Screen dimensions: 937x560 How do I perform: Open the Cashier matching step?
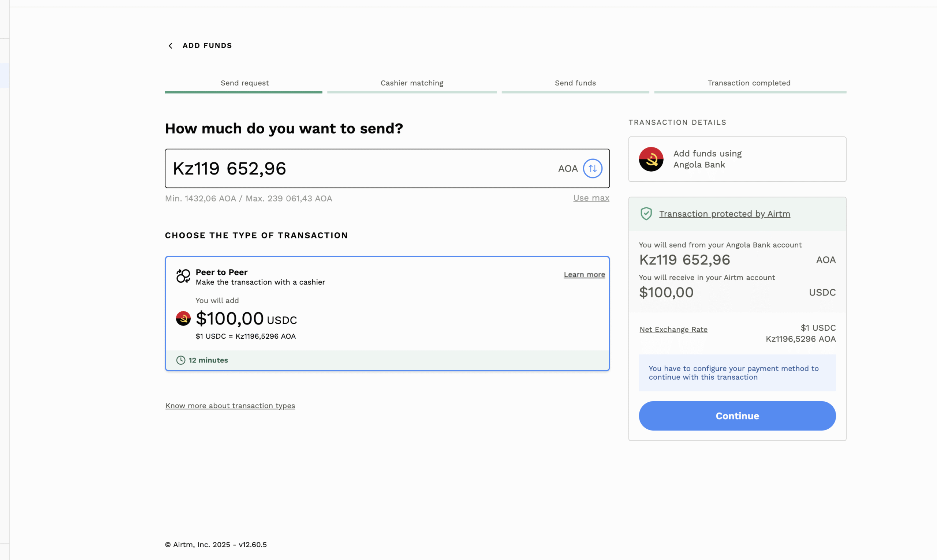(412, 85)
